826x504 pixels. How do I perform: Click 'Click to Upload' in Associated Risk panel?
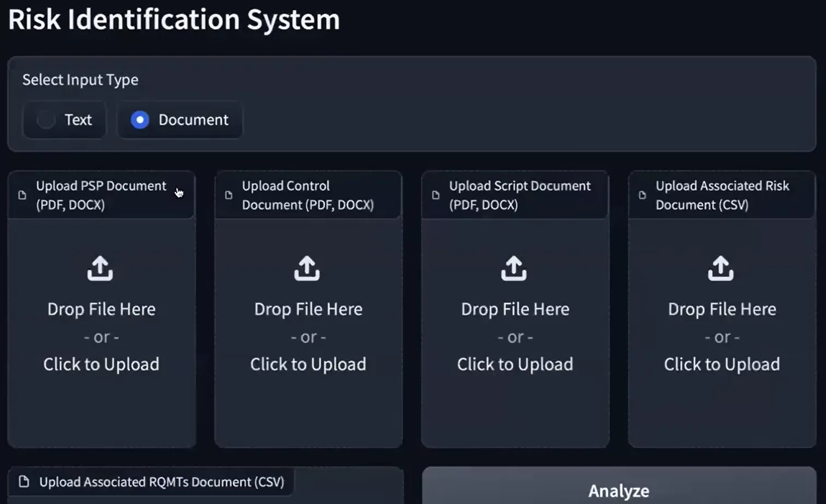(722, 364)
